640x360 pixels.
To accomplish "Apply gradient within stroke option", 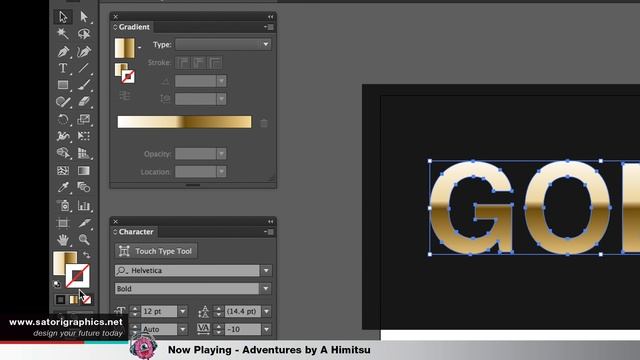I will click(x=182, y=63).
